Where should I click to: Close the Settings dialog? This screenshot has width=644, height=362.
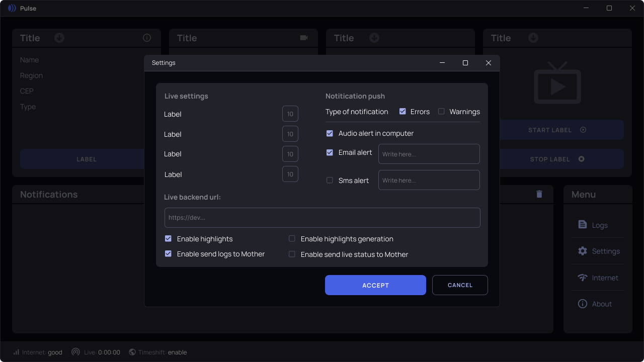(x=488, y=63)
